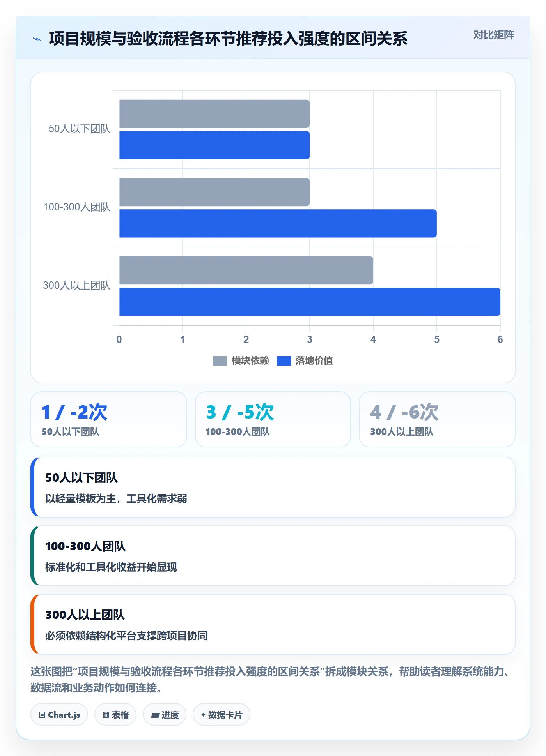This screenshot has height=756, width=546.
Task: Click the 300人以上团队 y-axis label
Action: click(76, 286)
